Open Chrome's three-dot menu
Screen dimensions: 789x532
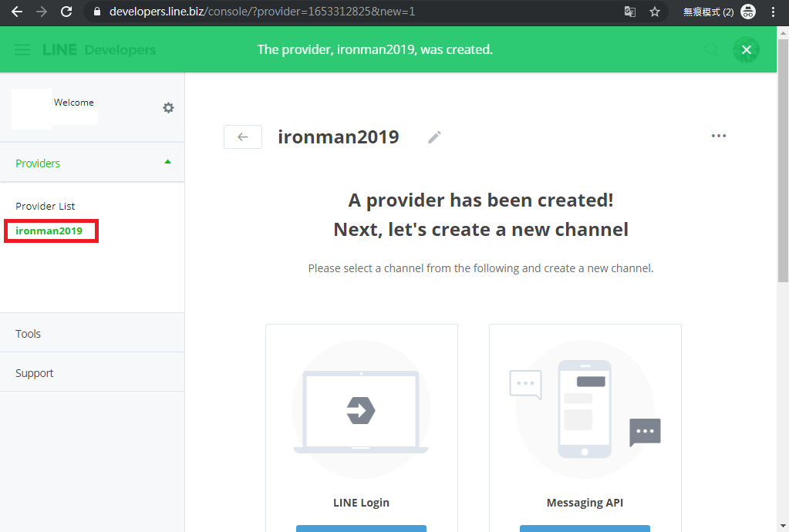774,12
